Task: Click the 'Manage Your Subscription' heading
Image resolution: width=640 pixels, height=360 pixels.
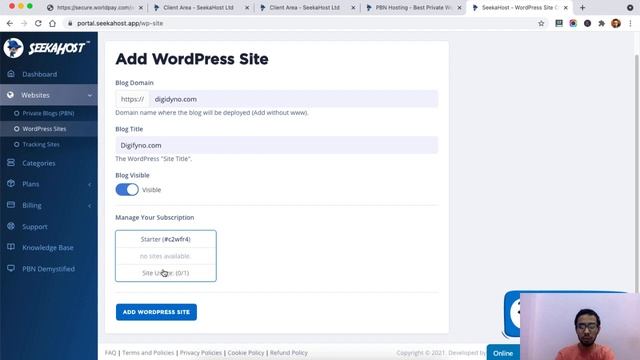Action: [155, 217]
